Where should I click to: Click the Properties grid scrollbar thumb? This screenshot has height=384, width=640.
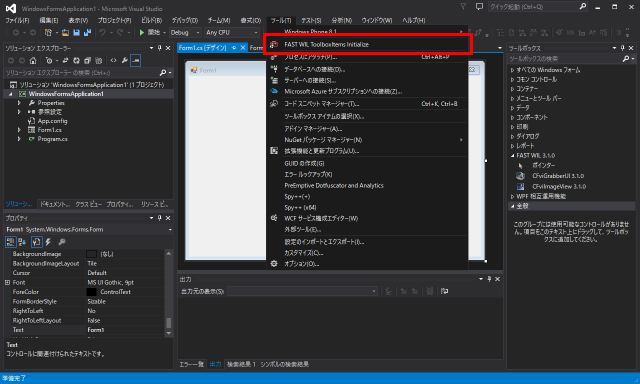click(x=169, y=323)
